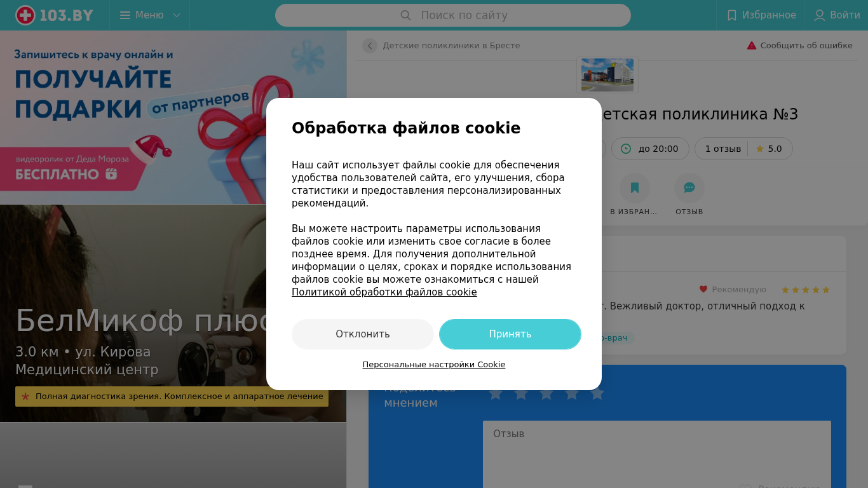Accept cookies with Принять
This screenshot has height=488, width=868.
point(510,334)
